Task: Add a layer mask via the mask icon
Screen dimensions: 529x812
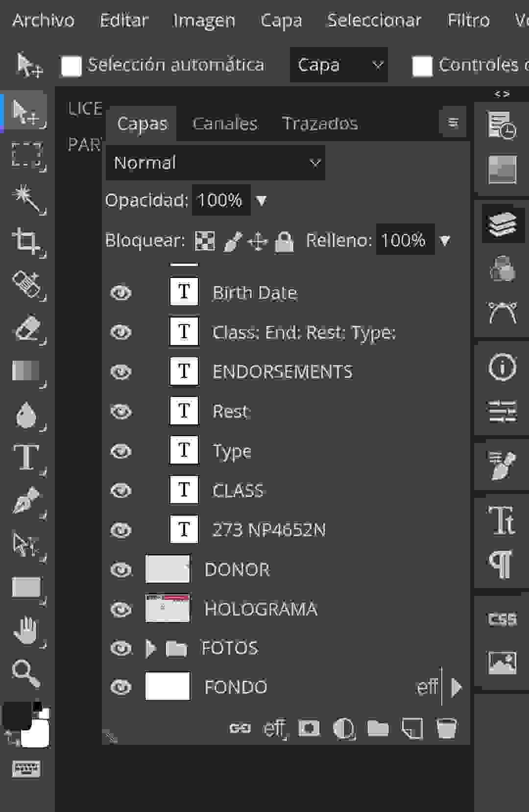Action: pos(309,728)
